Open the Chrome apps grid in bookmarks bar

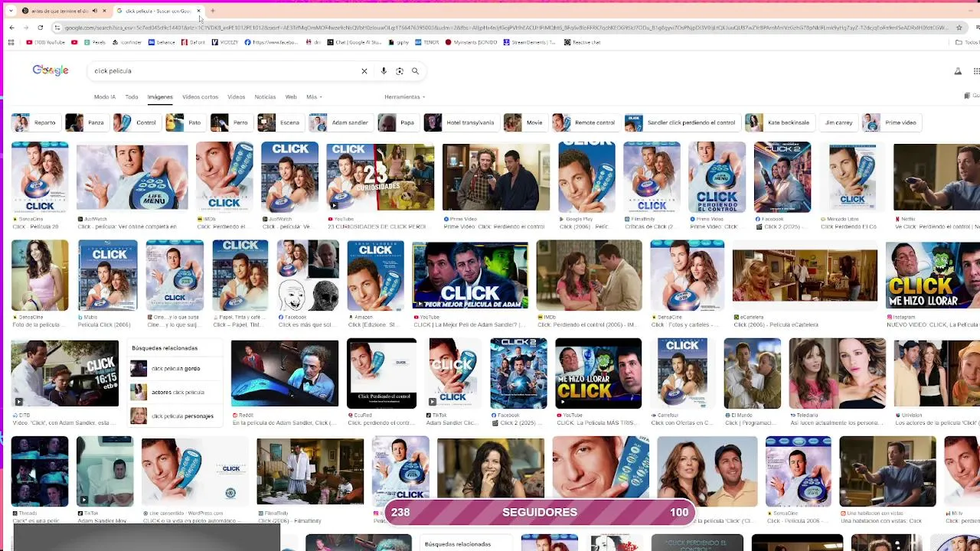(11, 42)
